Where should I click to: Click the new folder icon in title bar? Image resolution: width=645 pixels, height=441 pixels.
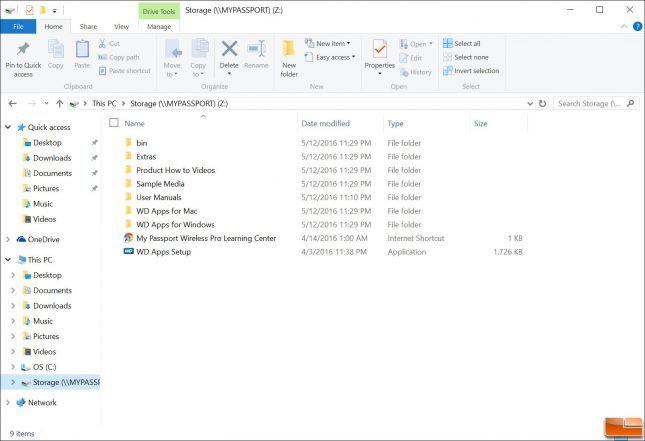click(43, 9)
